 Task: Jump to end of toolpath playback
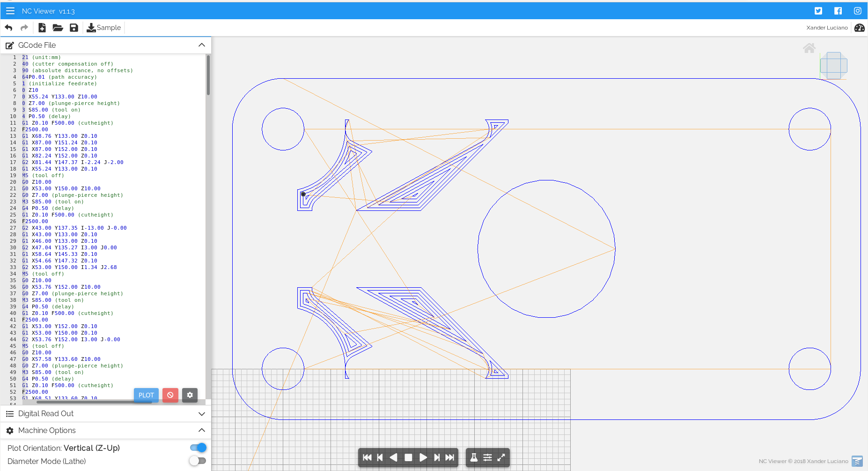coord(449,457)
